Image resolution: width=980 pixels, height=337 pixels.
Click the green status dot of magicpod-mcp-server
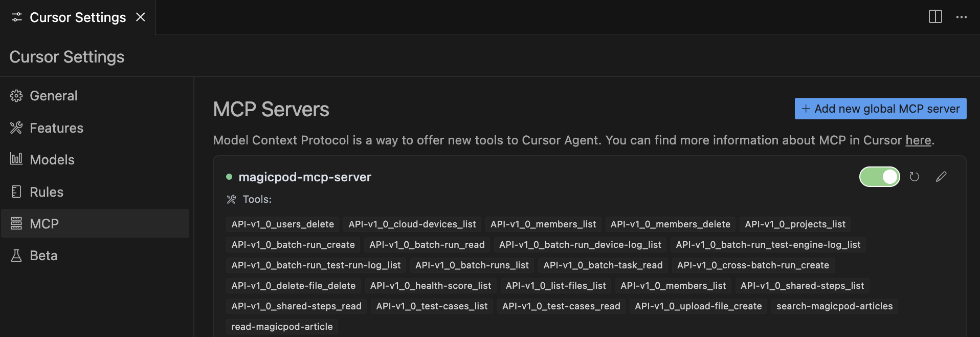[229, 177]
